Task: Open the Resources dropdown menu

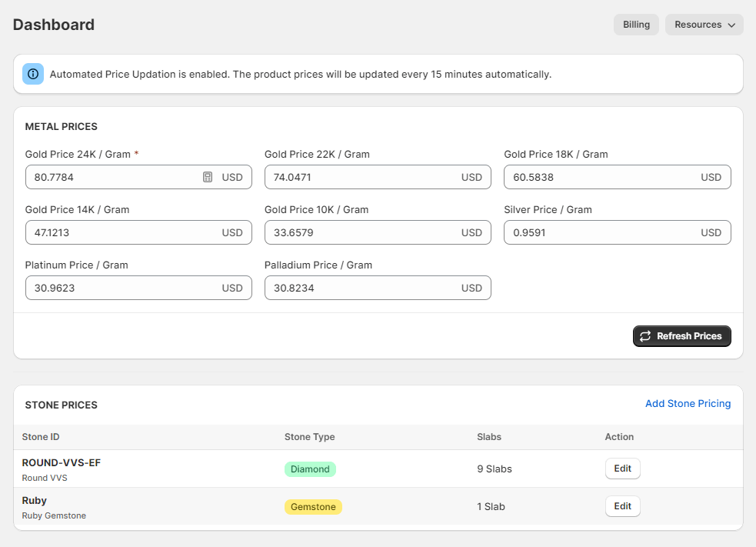Action: coord(704,25)
